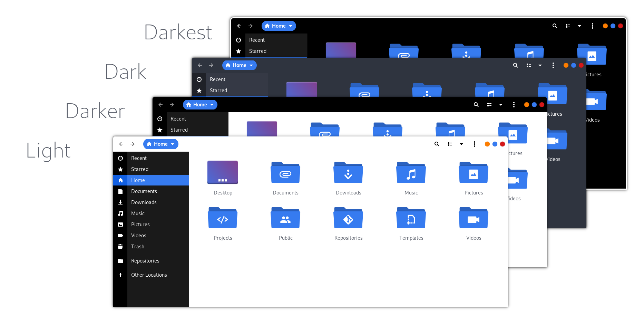Open view options arrow in Darker window
The image size is (644, 324).
[501, 105]
